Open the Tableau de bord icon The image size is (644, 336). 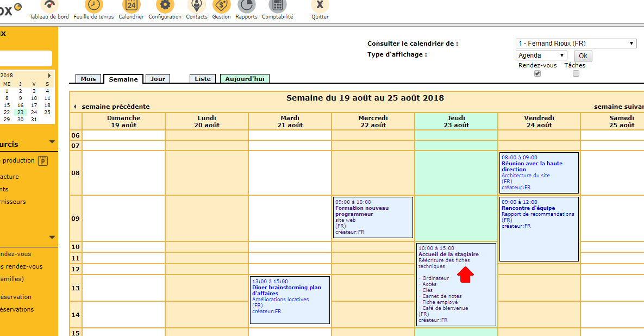[49, 6]
